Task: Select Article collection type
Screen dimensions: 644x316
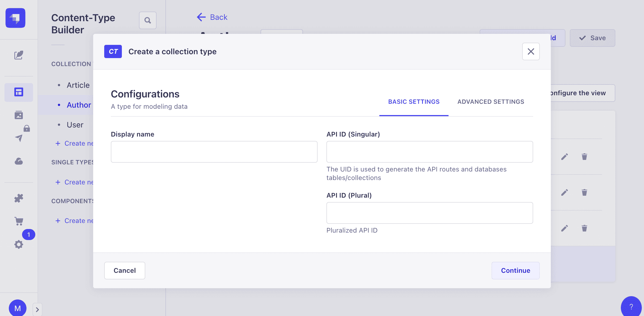Action: point(78,85)
